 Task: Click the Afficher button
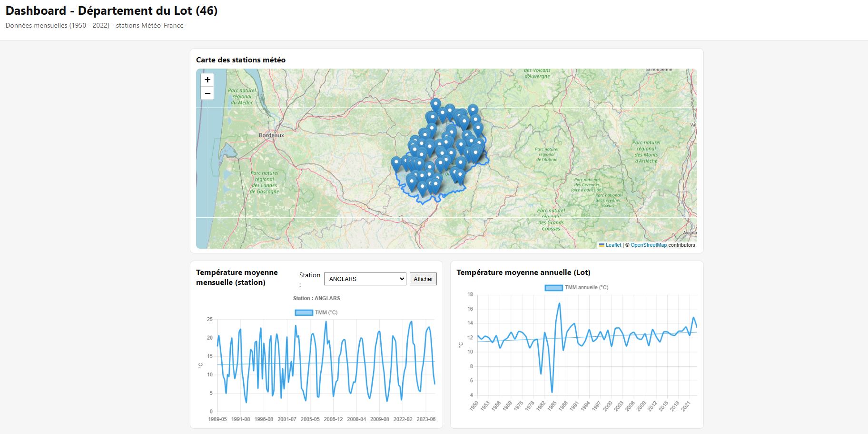pyautogui.click(x=423, y=279)
